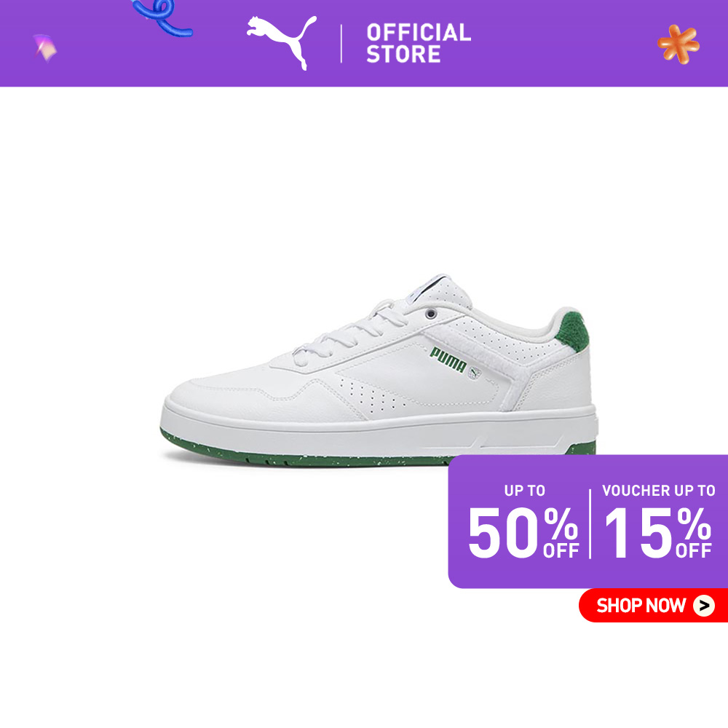Click the Voucher Up To 15% Off offer
Image resolution: width=728 pixels, height=728 pixels.
pos(658,522)
